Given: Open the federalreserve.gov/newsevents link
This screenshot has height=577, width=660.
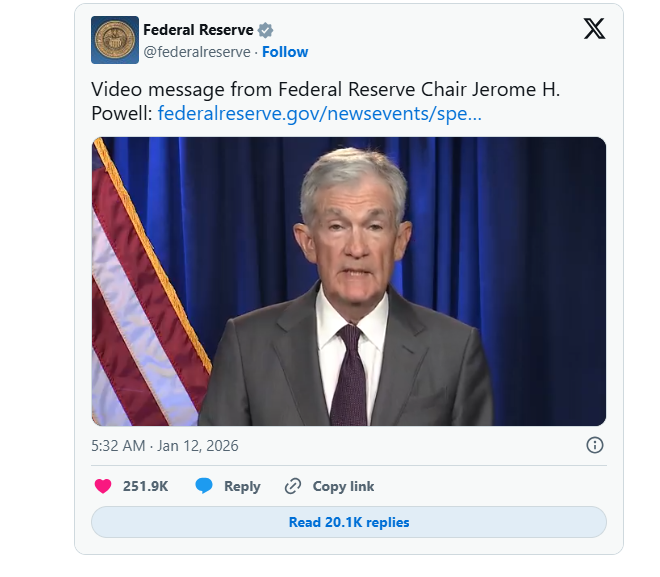Looking at the screenshot, I should (x=320, y=113).
